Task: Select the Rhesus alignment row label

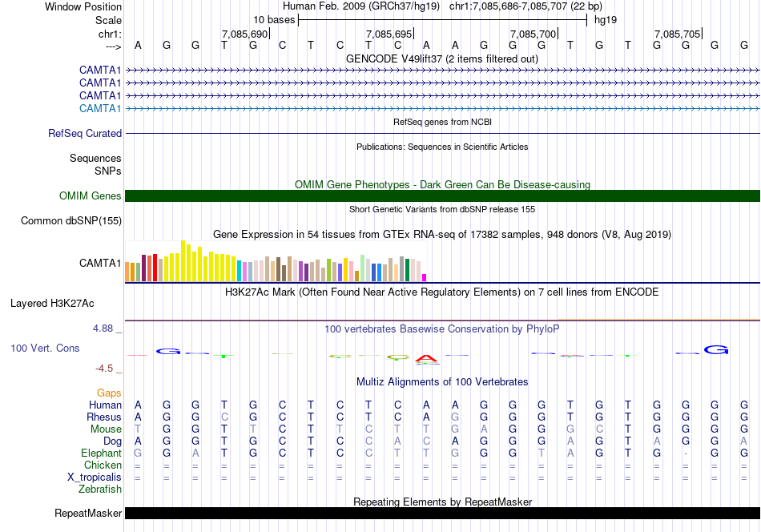Action: [x=104, y=417]
